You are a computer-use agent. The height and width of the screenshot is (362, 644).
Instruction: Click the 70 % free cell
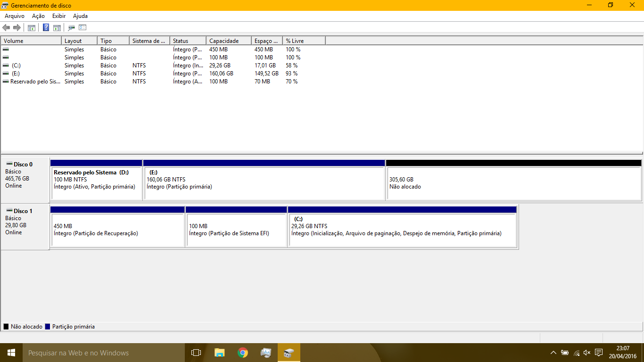292,82
